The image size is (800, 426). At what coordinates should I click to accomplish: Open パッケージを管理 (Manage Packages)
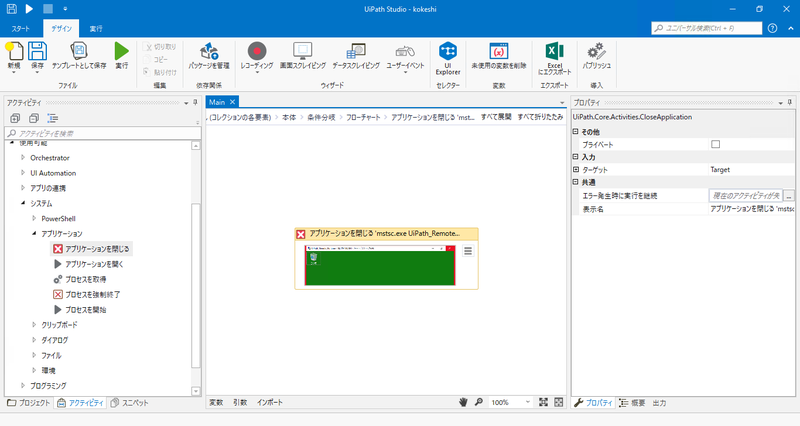pos(209,56)
